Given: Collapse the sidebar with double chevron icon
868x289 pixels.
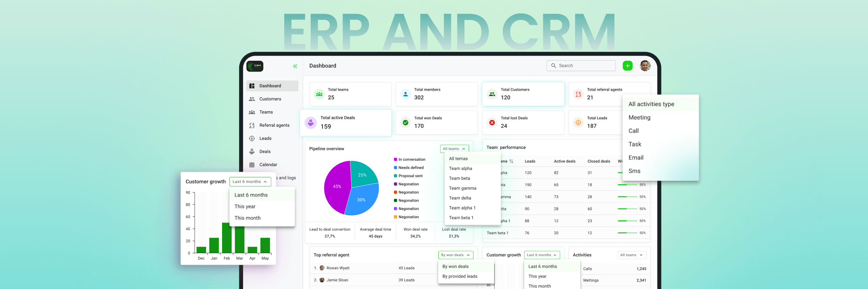Looking at the screenshot, I should [295, 66].
